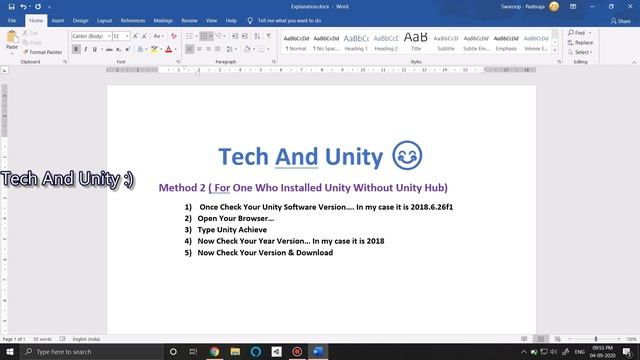
Task: Switch to the References tab
Action: pos(133,20)
